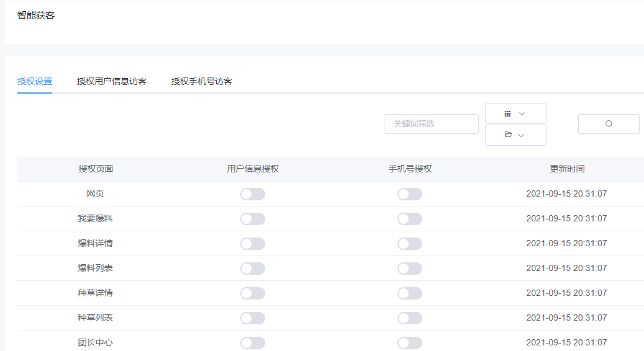Toggle 用户信息授权 for the 网页 row
Viewport: 644px width, 351px height.
point(253,194)
